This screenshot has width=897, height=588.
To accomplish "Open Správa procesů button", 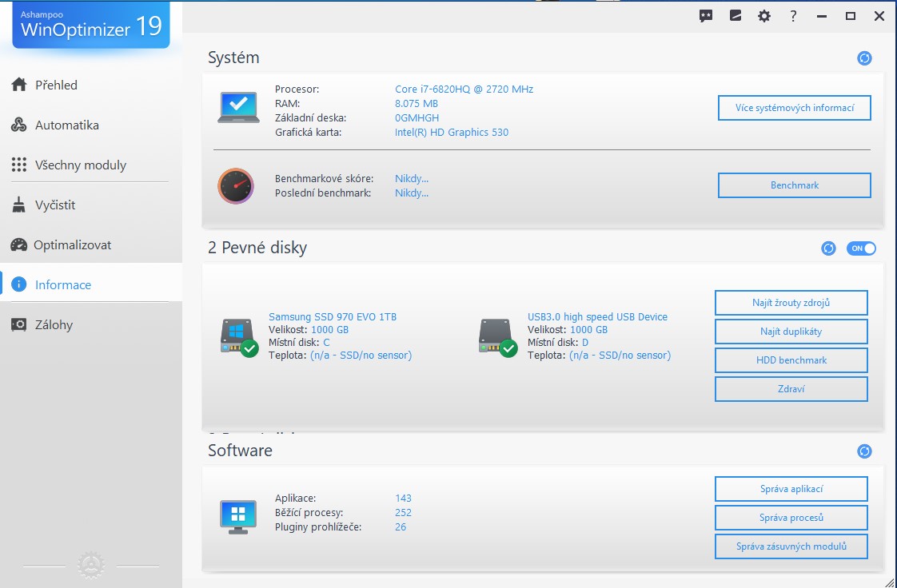I will coord(791,518).
